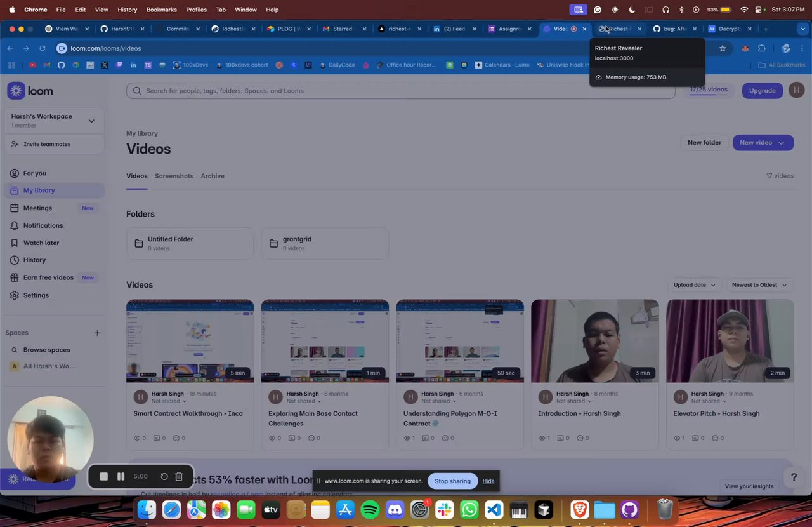Open the help question mark button
Viewport: 812px width, 527px height.
pos(793,477)
